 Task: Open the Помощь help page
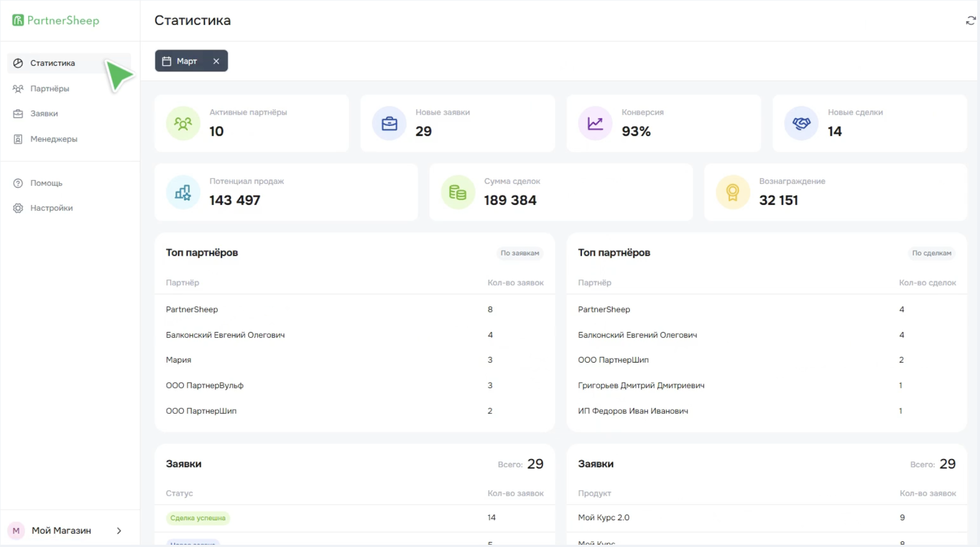46,183
